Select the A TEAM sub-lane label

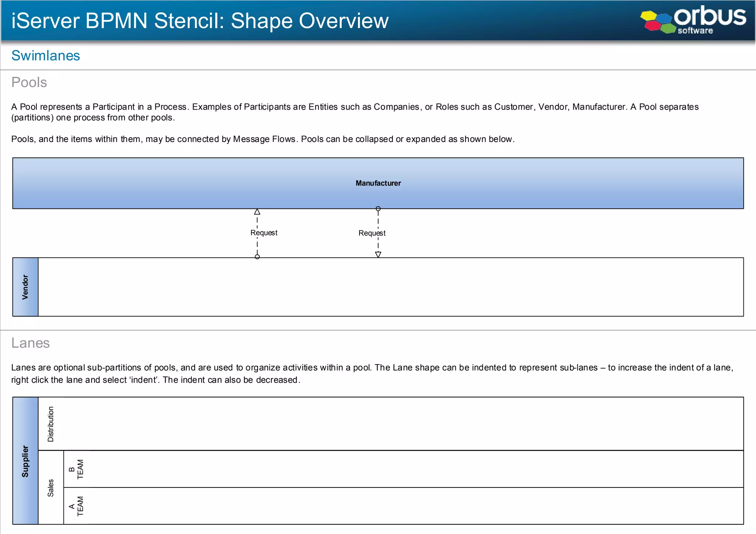76,506
